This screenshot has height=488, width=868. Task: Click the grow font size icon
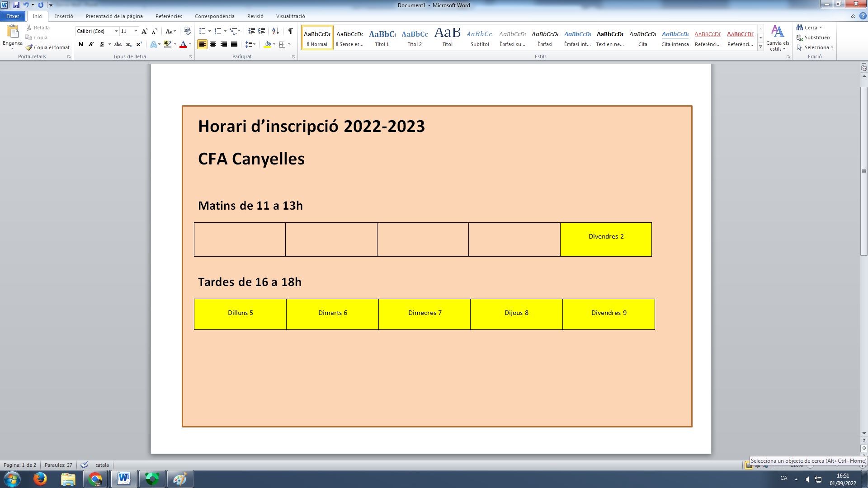tap(144, 31)
